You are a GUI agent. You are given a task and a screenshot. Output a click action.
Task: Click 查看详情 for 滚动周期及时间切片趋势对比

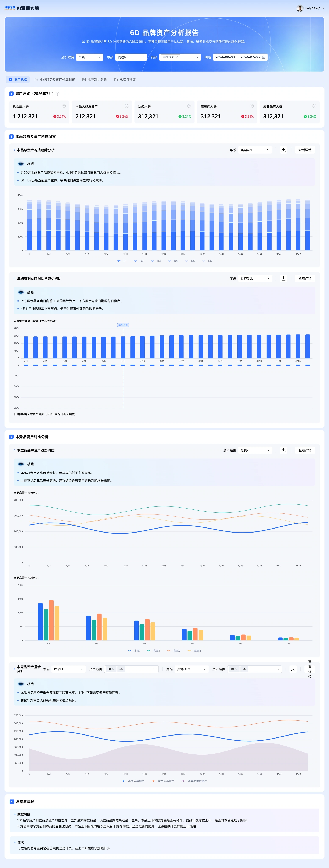(x=305, y=278)
